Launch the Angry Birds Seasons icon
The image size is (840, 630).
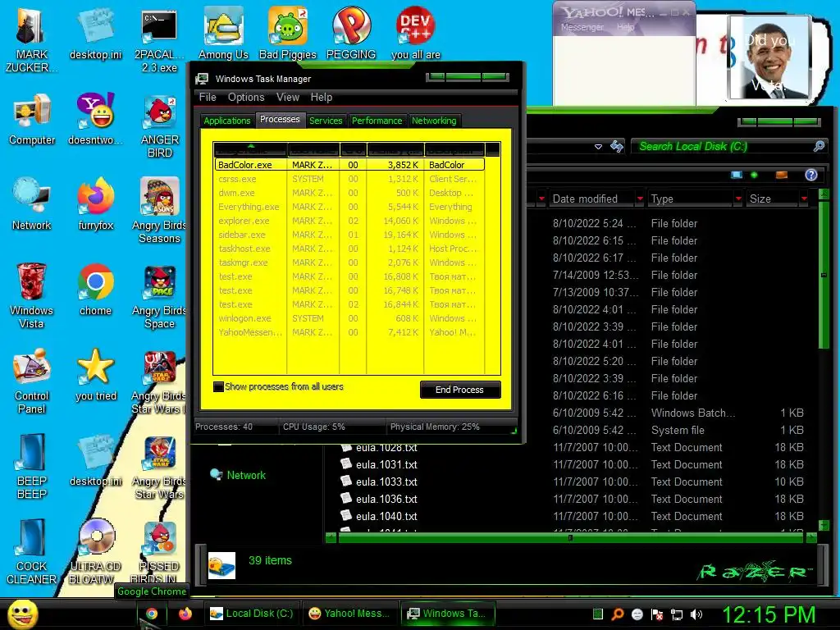click(x=159, y=211)
